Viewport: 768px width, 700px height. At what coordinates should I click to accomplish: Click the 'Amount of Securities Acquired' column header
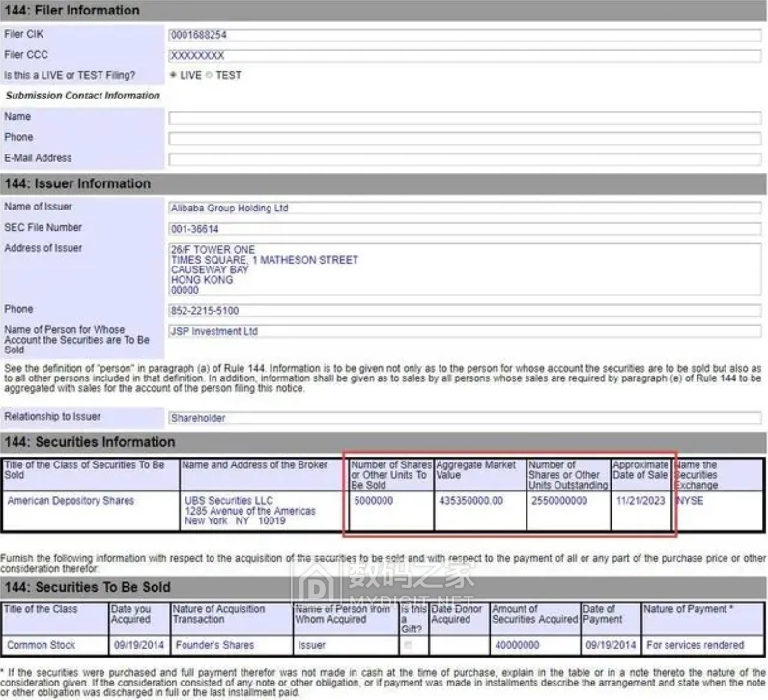tap(535, 619)
